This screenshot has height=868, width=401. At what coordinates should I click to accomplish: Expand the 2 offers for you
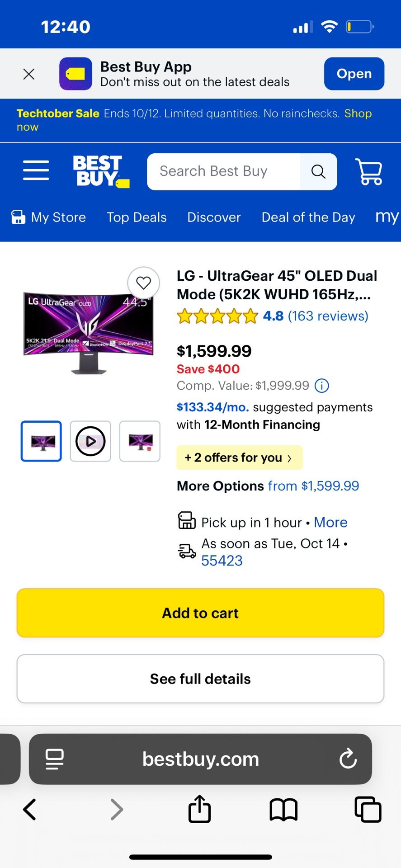click(x=239, y=458)
